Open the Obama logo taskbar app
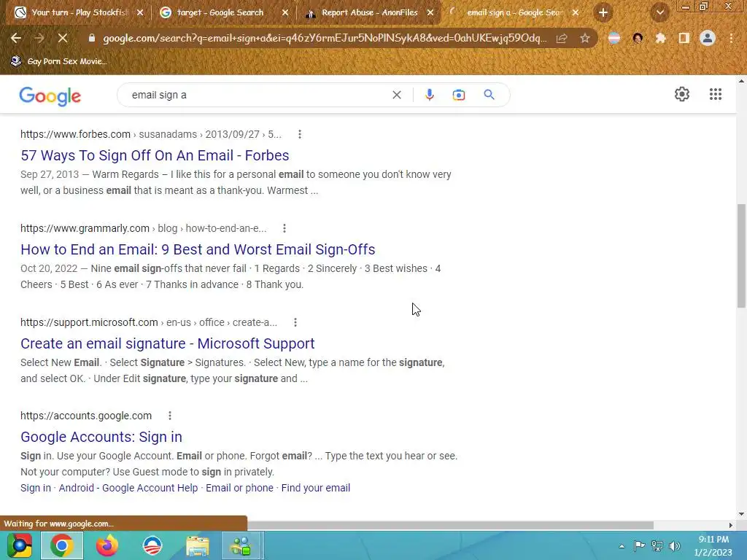Image resolution: width=747 pixels, height=560 pixels. tap(152, 545)
